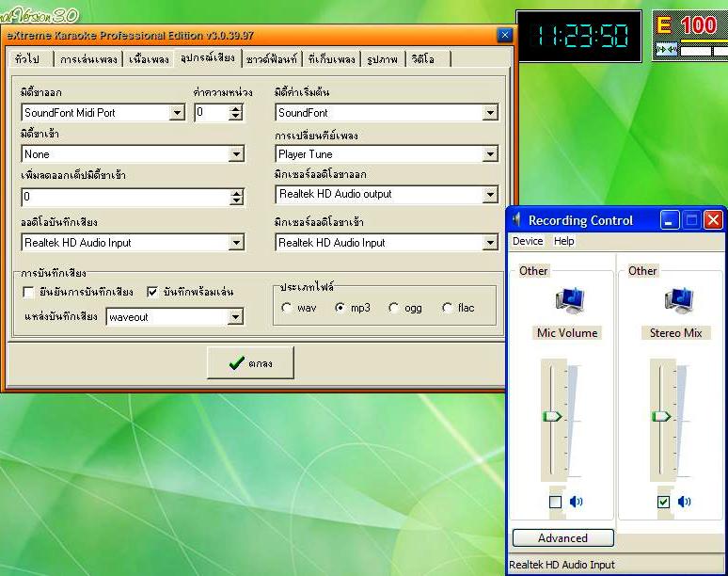Expand the Player Tune dropdown
This screenshot has width=728, height=576.
pyautogui.click(x=490, y=153)
